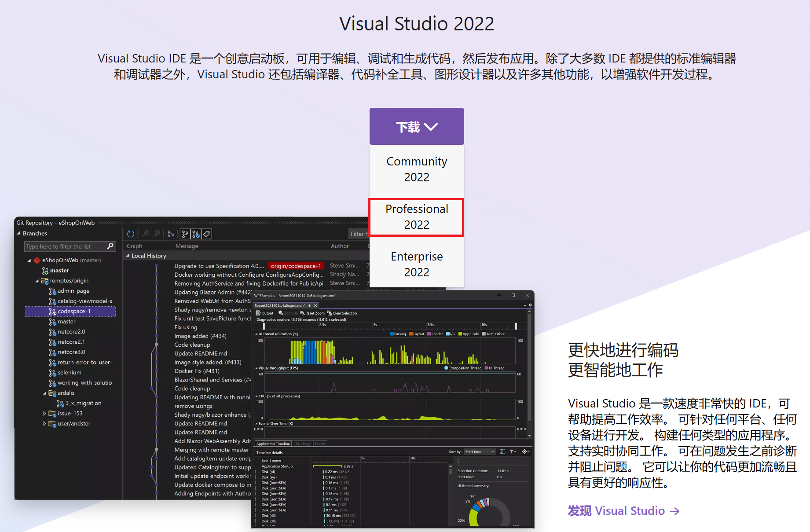Click Zoom In in diagnostics toolbar
Screen dimensions: 810x532
coord(288,313)
